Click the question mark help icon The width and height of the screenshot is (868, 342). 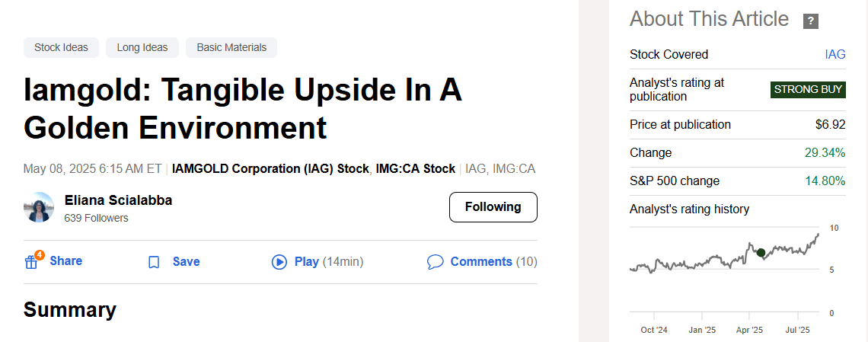point(811,21)
